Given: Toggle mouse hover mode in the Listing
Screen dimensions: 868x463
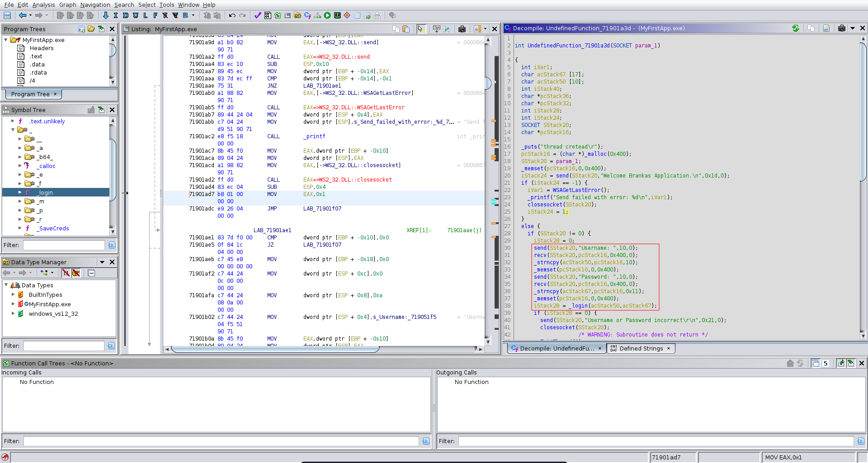Looking at the screenshot, I should tap(421, 29).
